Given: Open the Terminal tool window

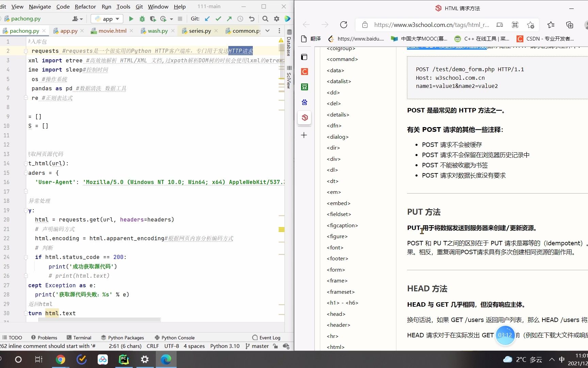Looking at the screenshot, I should pyautogui.click(x=79, y=338).
